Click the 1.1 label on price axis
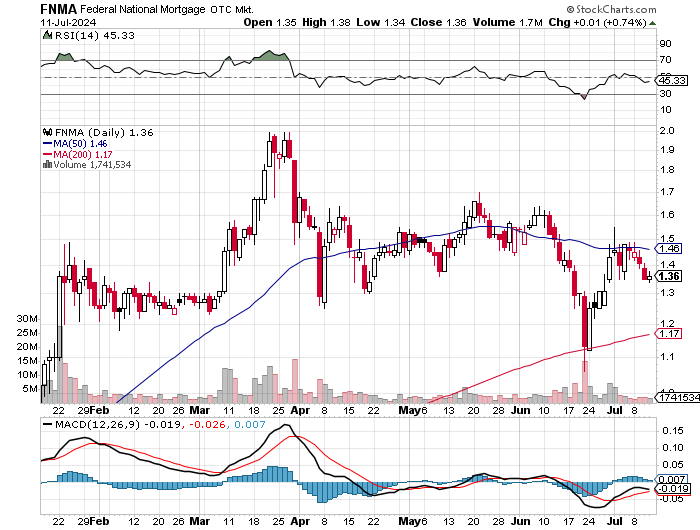The image size is (700, 530). pos(667,357)
